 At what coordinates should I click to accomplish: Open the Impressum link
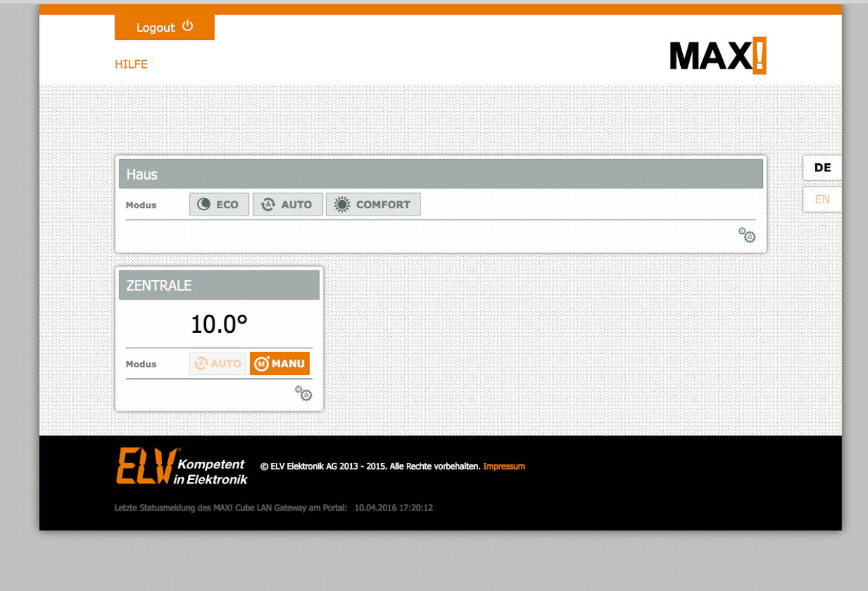pyautogui.click(x=504, y=466)
